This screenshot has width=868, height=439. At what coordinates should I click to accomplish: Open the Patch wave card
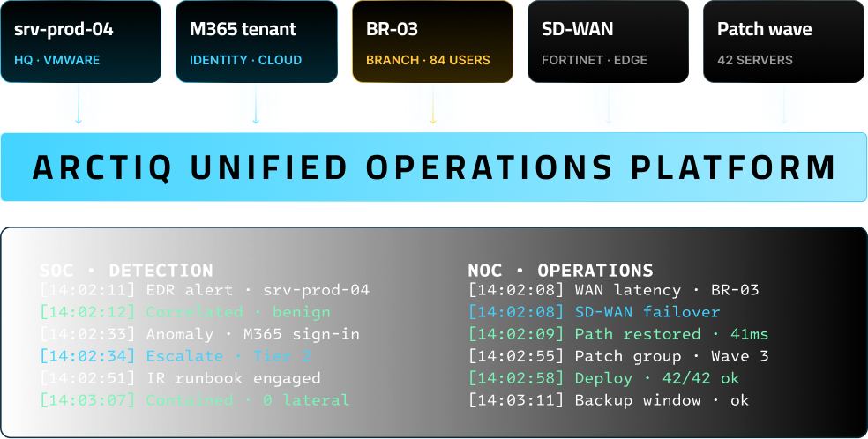pos(783,41)
